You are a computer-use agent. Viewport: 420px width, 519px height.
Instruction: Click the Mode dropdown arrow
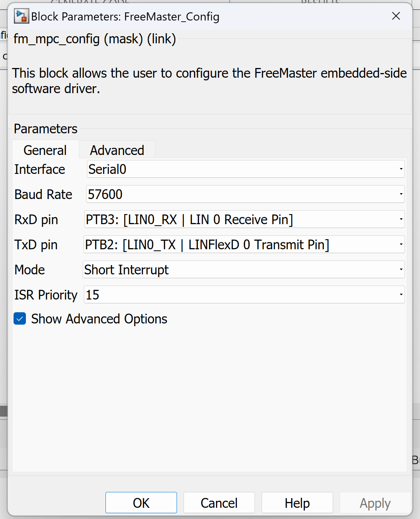point(401,270)
